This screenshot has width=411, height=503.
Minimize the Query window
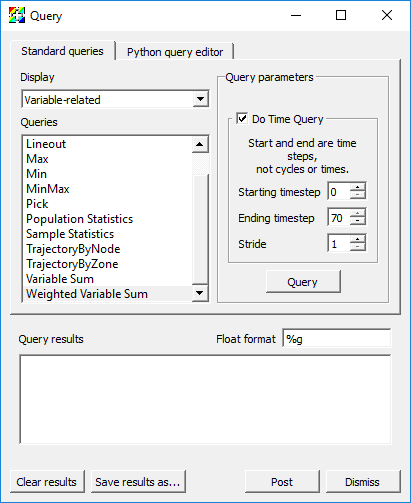(296, 15)
